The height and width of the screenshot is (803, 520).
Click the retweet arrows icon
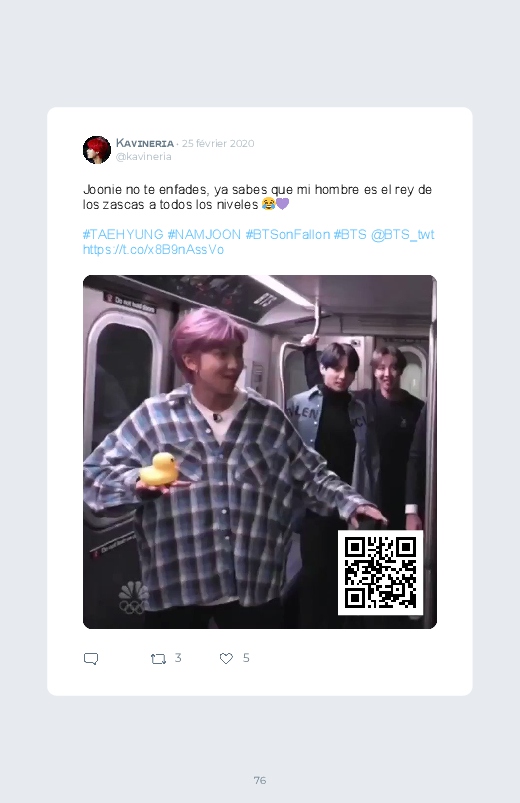pyautogui.click(x=158, y=659)
